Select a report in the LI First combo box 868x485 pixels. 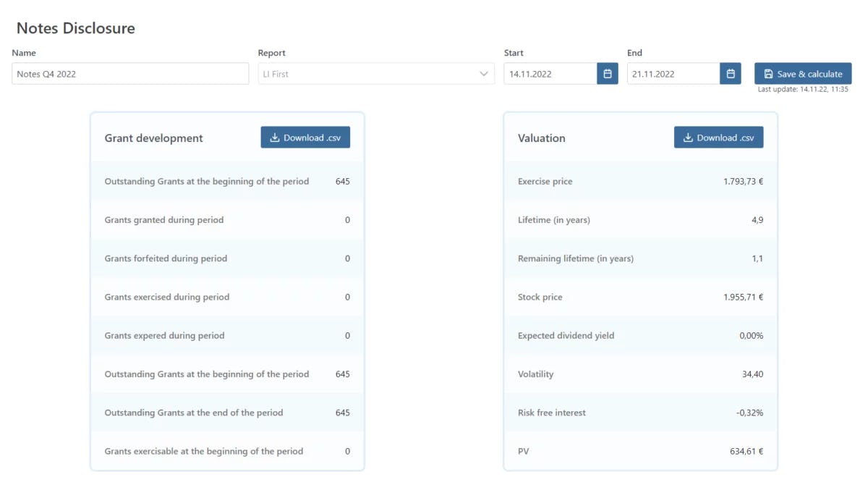click(x=376, y=73)
